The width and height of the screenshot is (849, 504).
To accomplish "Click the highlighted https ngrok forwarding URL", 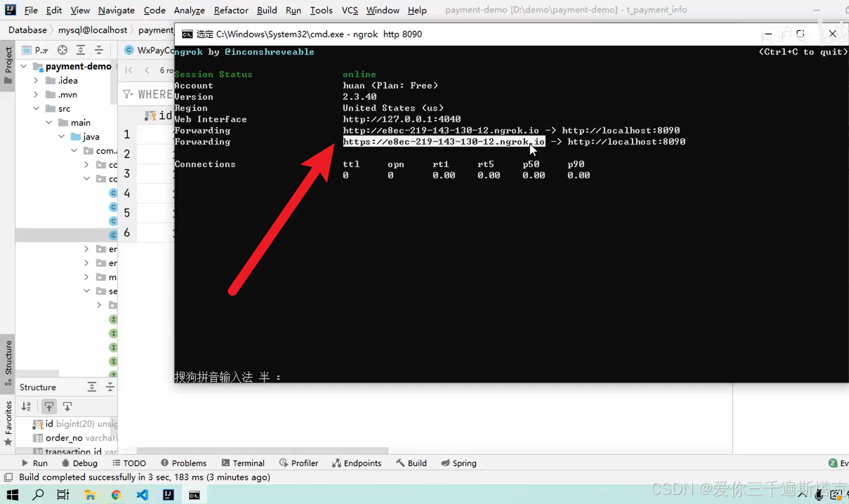I will pos(444,142).
